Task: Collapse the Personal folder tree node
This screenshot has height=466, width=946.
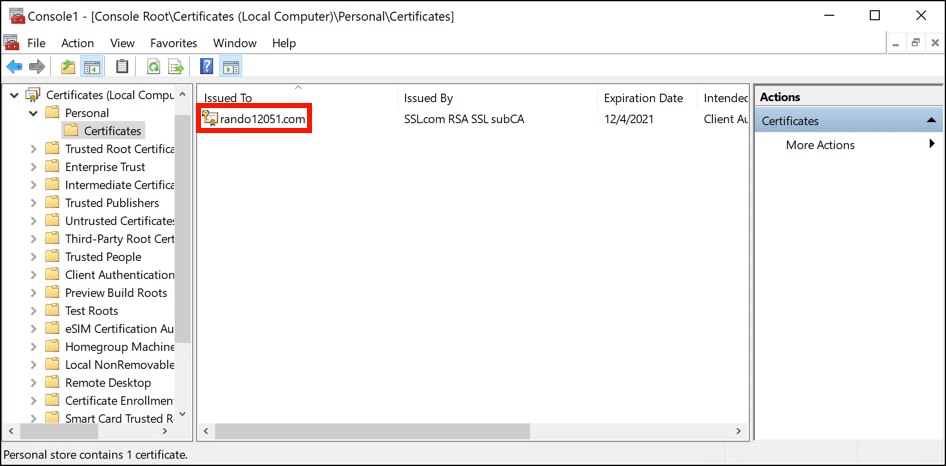Action: pyautogui.click(x=33, y=113)
